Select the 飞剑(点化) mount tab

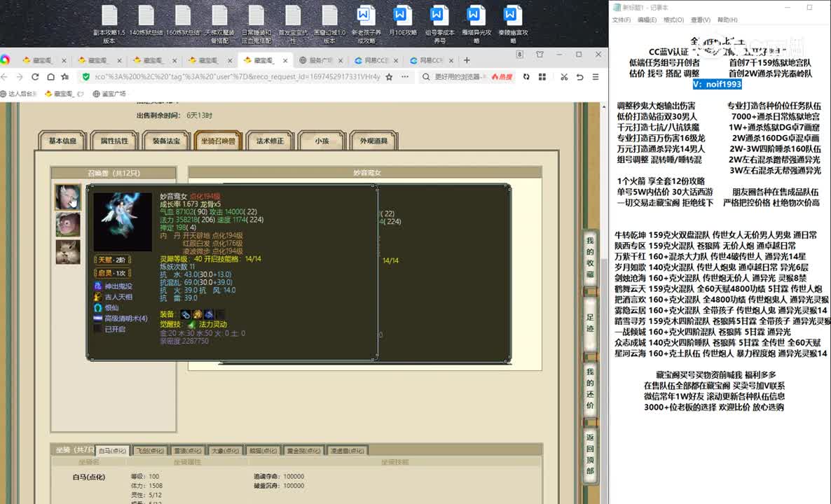pyautogui.click(x=150, y=451)
